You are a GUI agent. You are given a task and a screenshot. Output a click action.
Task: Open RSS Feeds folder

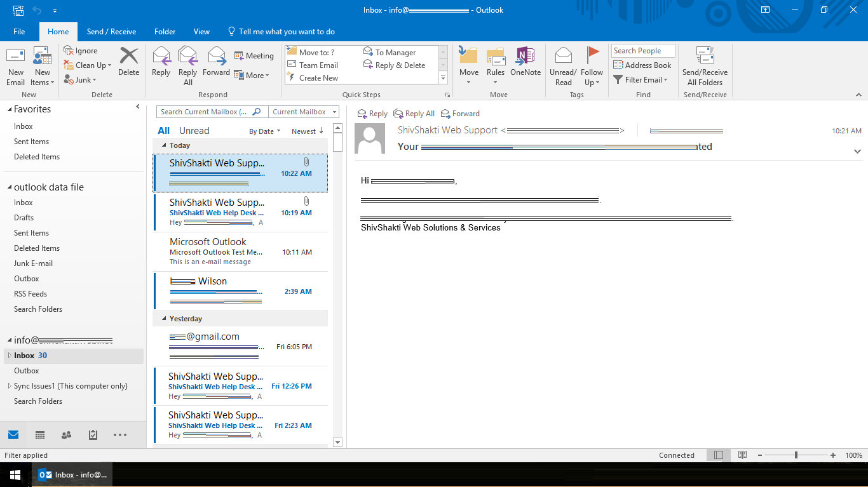tap(31, 294)
